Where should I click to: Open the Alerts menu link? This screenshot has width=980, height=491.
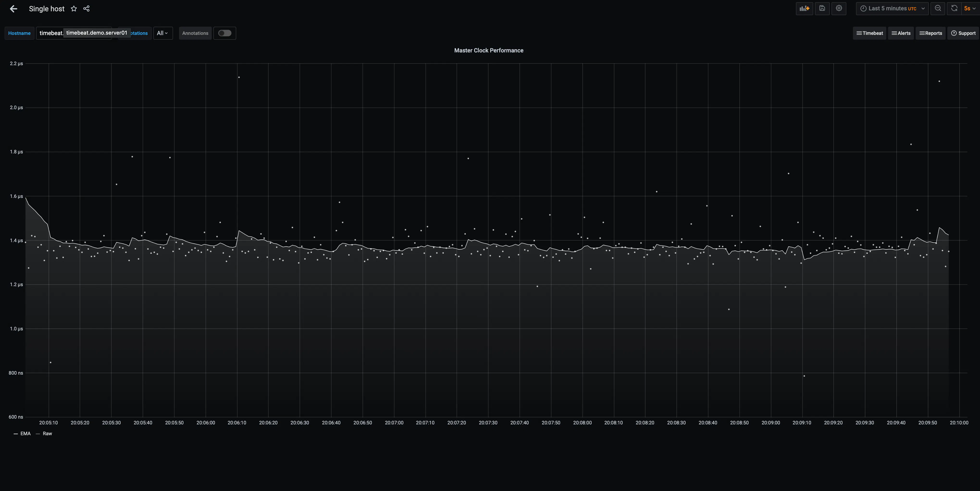coord(901,33)
